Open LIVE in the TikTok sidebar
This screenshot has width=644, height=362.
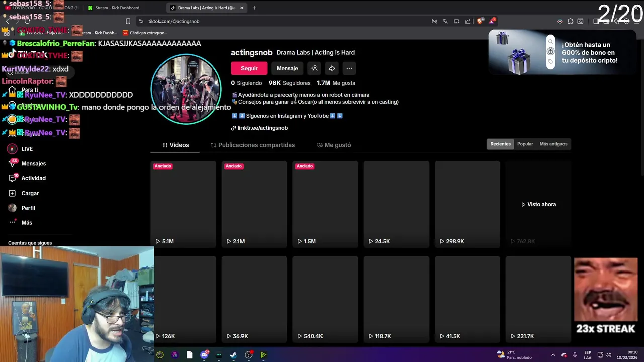click(x=21, y=149)
